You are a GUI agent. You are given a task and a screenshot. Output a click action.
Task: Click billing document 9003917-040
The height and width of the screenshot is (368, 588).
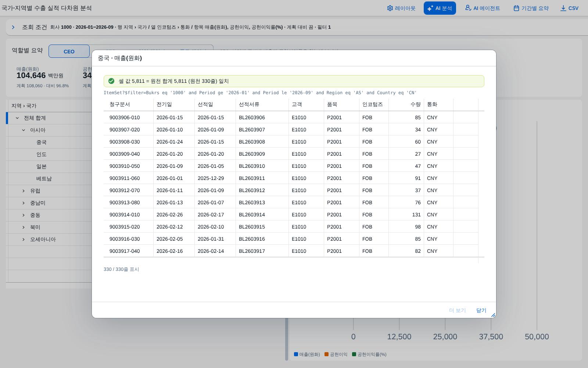(x=125, y=251)
